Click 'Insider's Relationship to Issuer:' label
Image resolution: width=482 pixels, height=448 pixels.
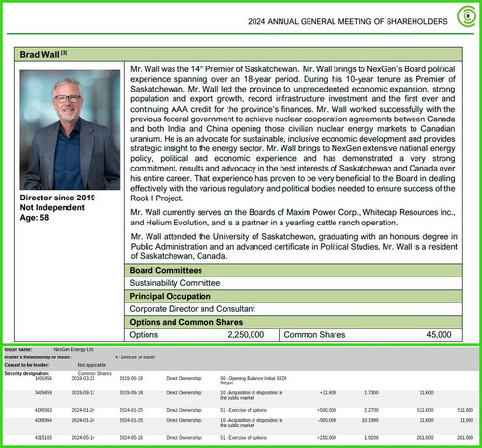(38, 357)
